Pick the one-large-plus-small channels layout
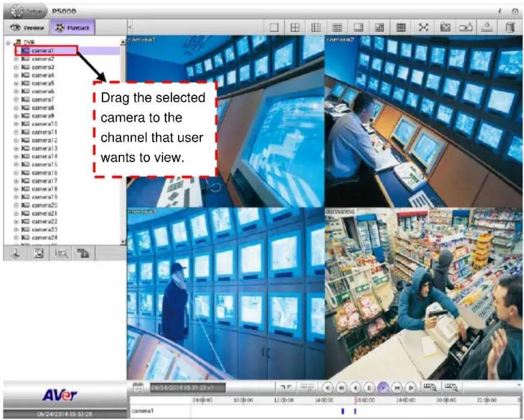 pyautogui.click(x=358, y=27)
